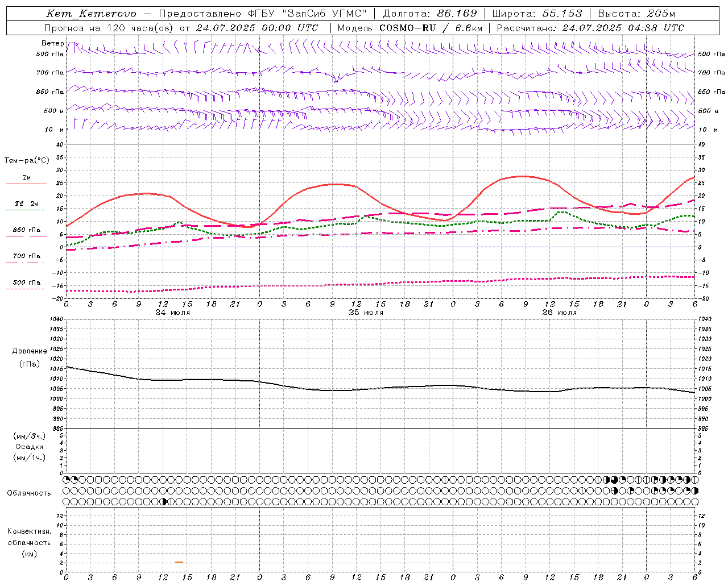Click the Давление section label
Image resolution: width=728 pixels, height=582 pixels.
pos(30,351)
